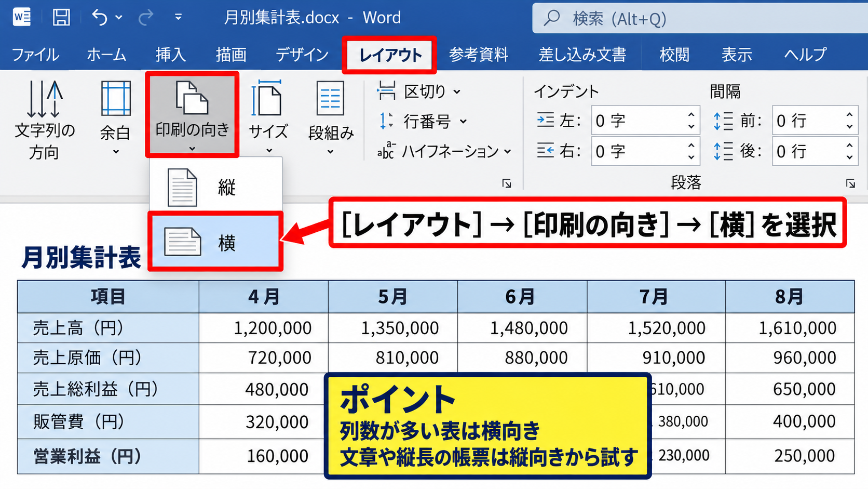Open the 参考資料 tab
Screen dimensions: 868x489
479,55
